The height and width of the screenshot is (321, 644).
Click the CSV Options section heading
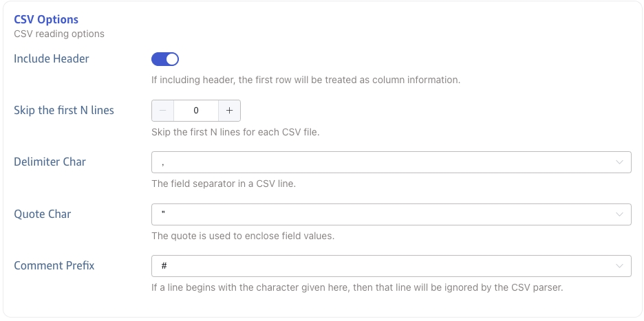click(46, 19)
